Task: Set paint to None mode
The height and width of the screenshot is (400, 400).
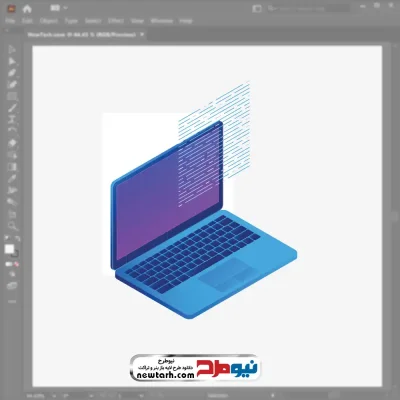Action: pyautogui.click(x=16, y=264)
